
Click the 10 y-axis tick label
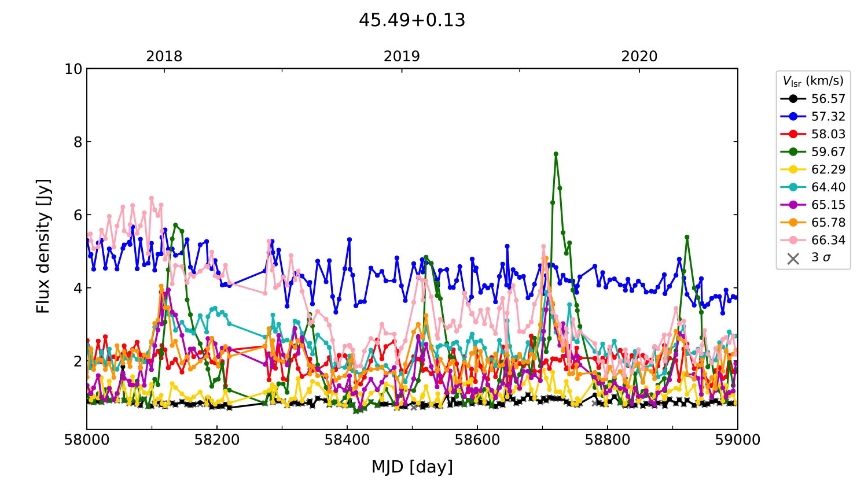click(x=73, y=69)
